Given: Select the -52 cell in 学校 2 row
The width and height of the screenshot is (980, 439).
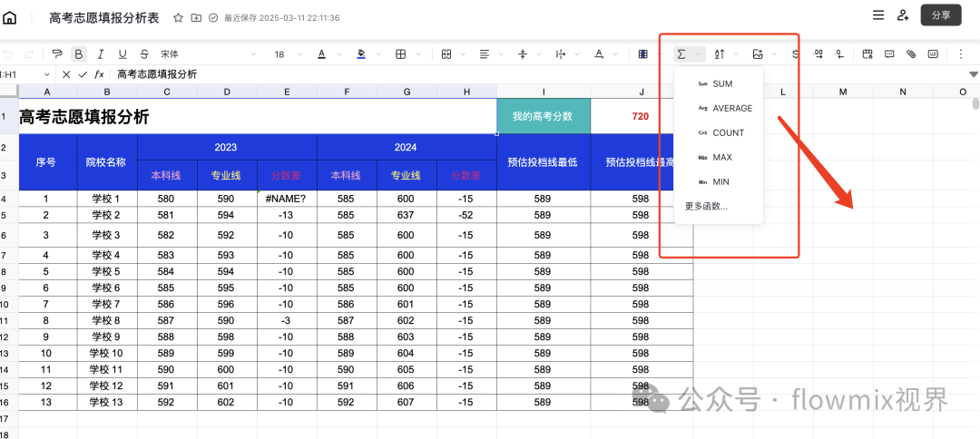Looking at the screenshot, I should [466, 215].
